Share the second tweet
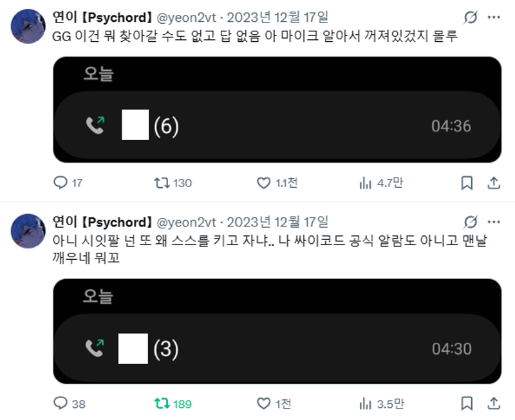The image size is (515, 420). point(493,403)
